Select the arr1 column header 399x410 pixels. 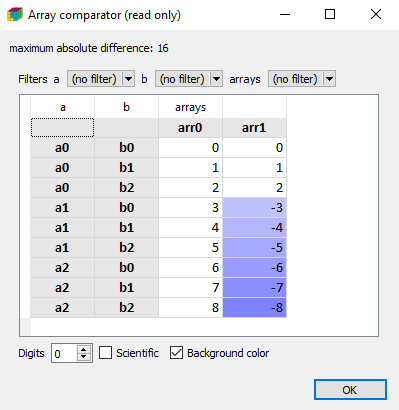pyautogui.click(x=254, y=128)
